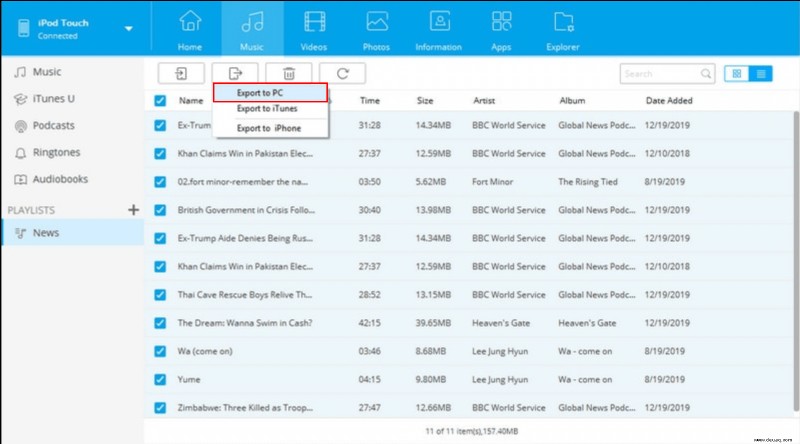The image size is (800, 444).
Task: Expand the iPod Touch device dropdown
Action: point(129,29)
